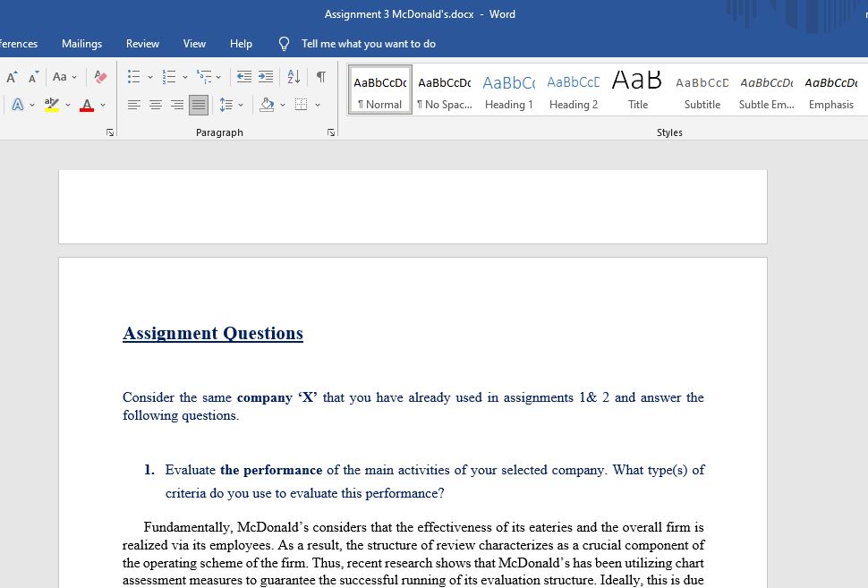Screen dimensions: 868x588
Task: Open borders dropdown arrow
Action: (x=318, y=105)
